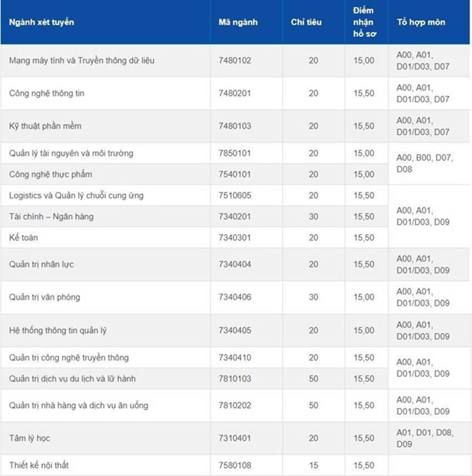The height and width of the screenshot is (476, 472).
Task: Select major code 7340301 for Kế toán
Action: pyautogui.click(x=235, y=237)
